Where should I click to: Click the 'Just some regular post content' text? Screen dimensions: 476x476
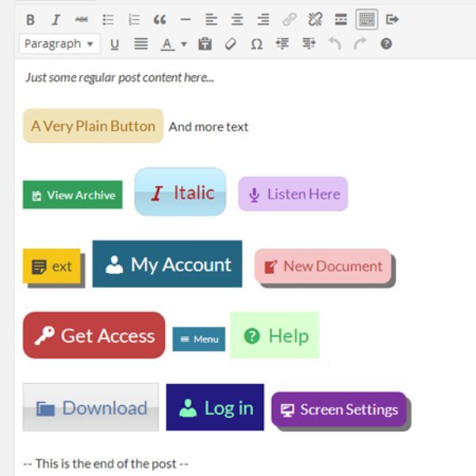pos(119,77)
